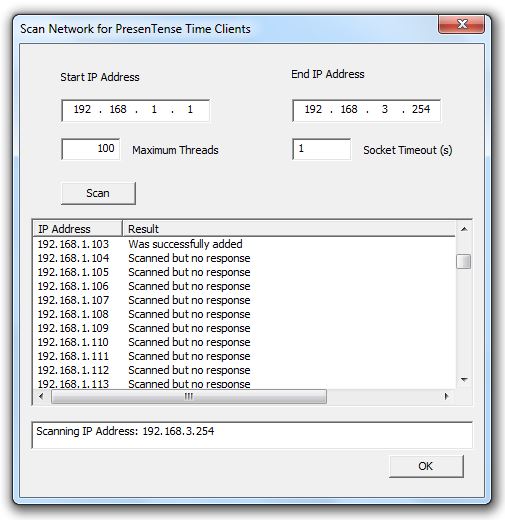
Task: Select row 192.168.1.112
Action: [244, 370]
